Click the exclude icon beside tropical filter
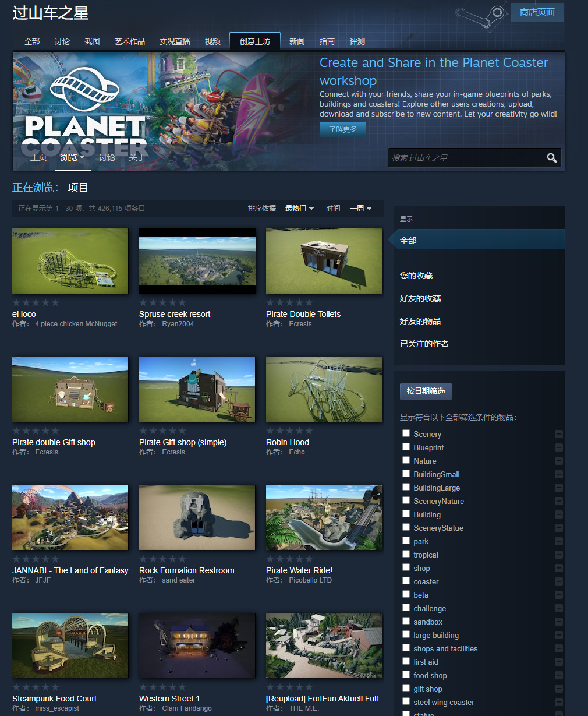Image resolution: width=588 pixels, height=716 pixels. [559, 555]
